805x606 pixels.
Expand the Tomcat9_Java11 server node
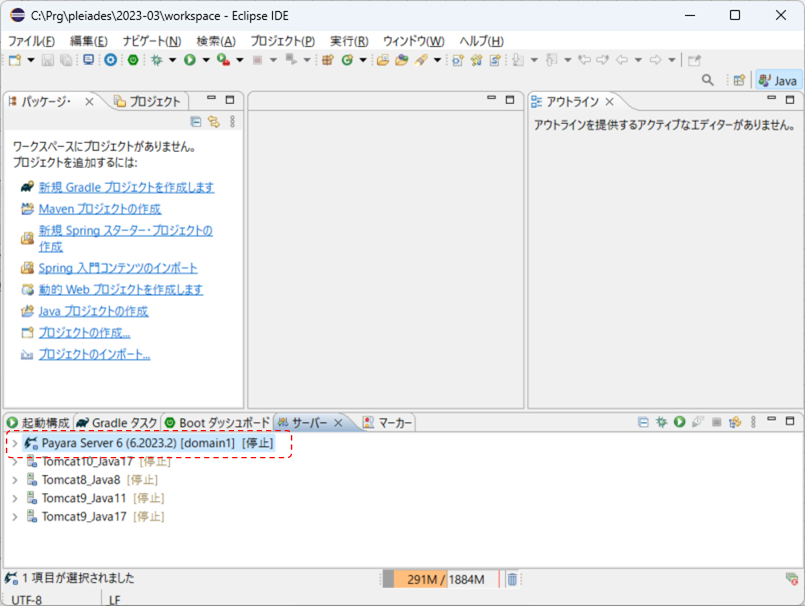15,498
